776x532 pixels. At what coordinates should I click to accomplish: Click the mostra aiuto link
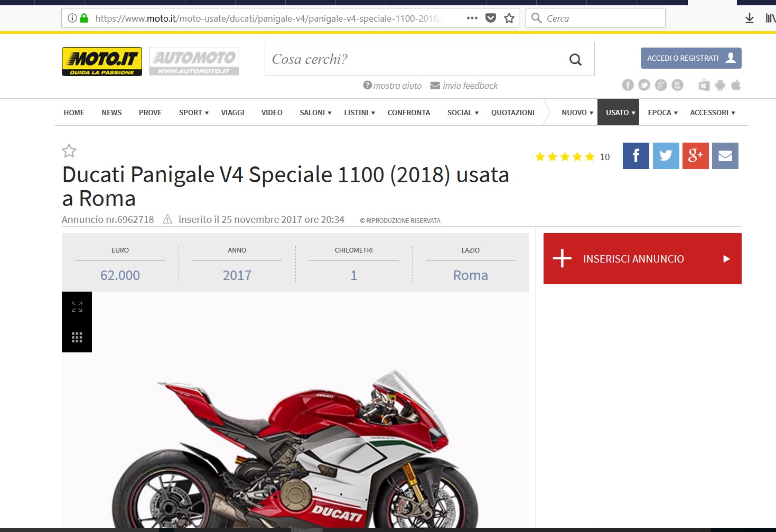pos(392,86)
